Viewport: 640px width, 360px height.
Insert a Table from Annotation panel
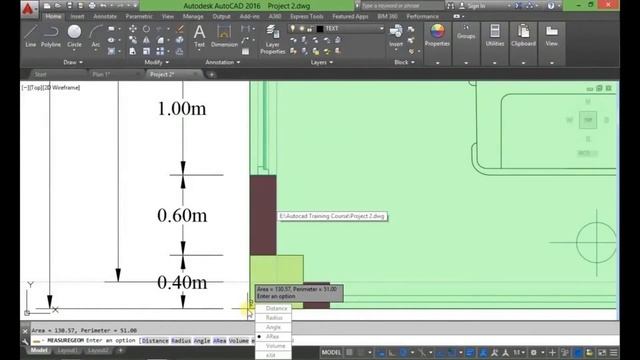click(x=245, y=51)
